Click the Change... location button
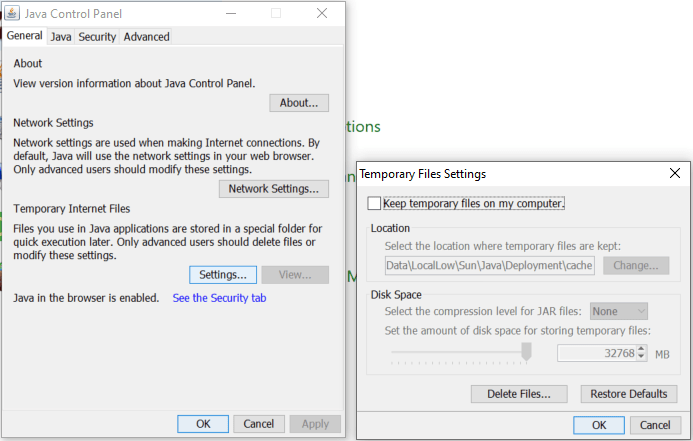Screen dimensions: 693x441 click(636, 266)
